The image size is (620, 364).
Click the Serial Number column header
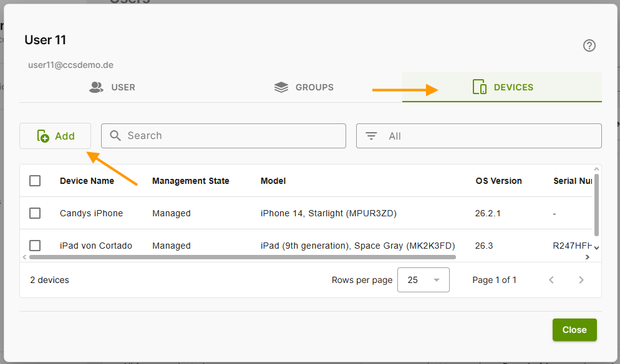(572, 181)
